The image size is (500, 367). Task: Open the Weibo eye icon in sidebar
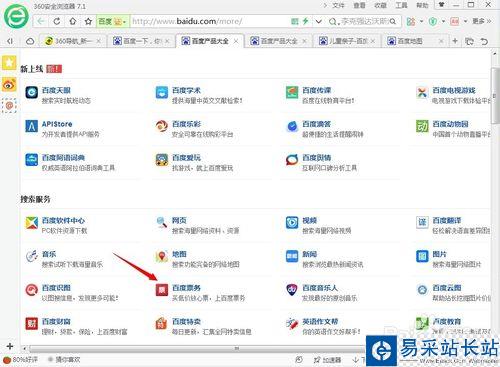coord(9,84)
